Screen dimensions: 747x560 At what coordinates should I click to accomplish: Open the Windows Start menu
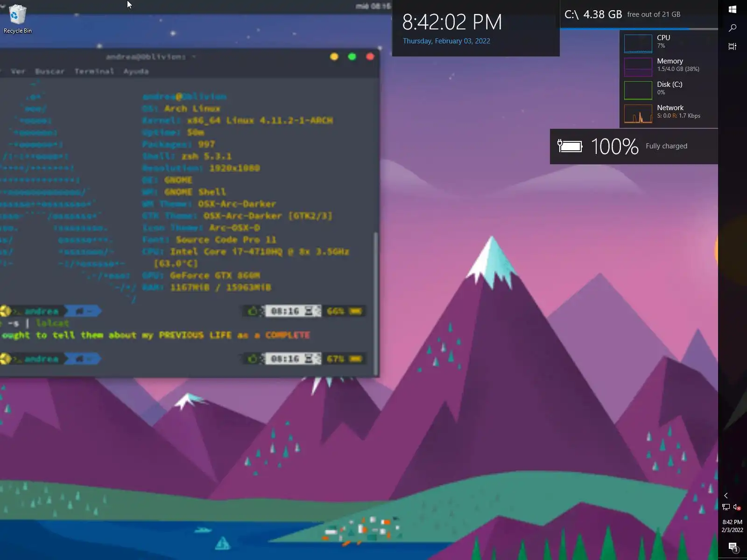tap(733, 9)
